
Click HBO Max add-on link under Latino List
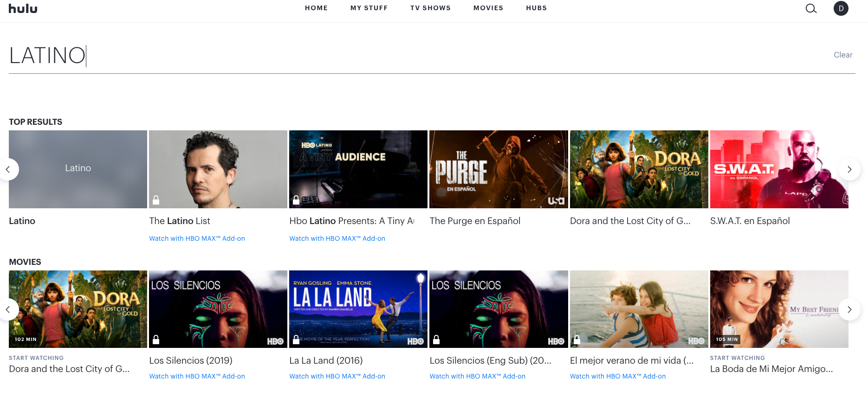pyautogui.click(x=197, y=238)
